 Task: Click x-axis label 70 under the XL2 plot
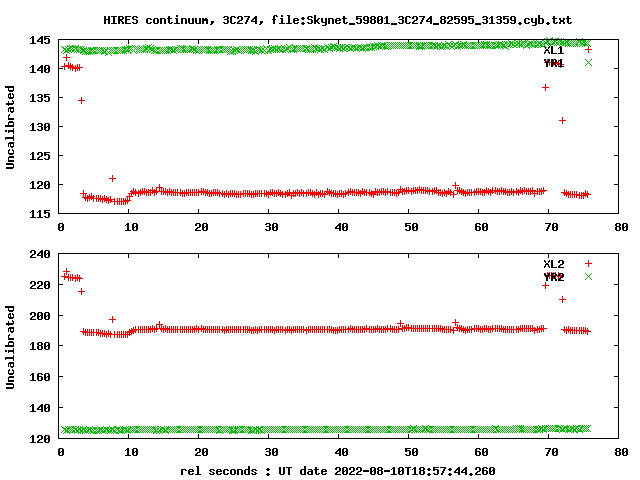pyautogui.click(x=551, y=453)
